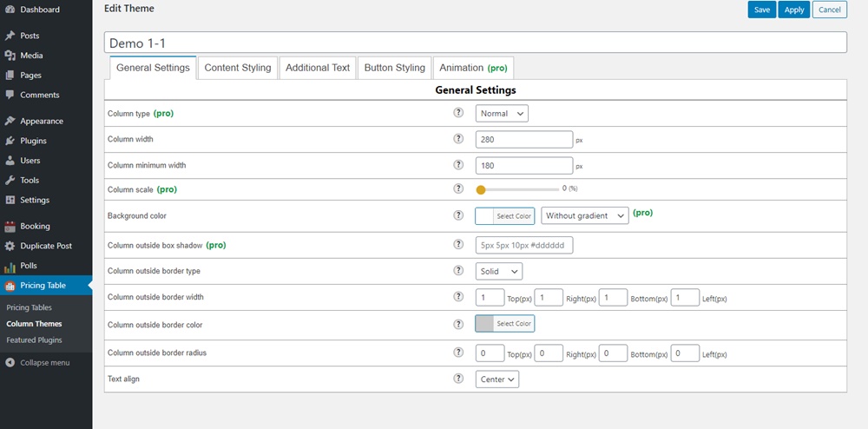
Task: Click the Column scale slider handle
Action: coord(481,190)
